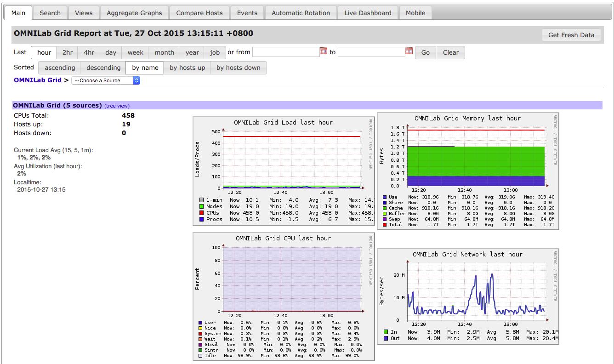
Task: Click the green Nodes swatch in Load legend
Action: pyautogui.click(x=202, y=206)
